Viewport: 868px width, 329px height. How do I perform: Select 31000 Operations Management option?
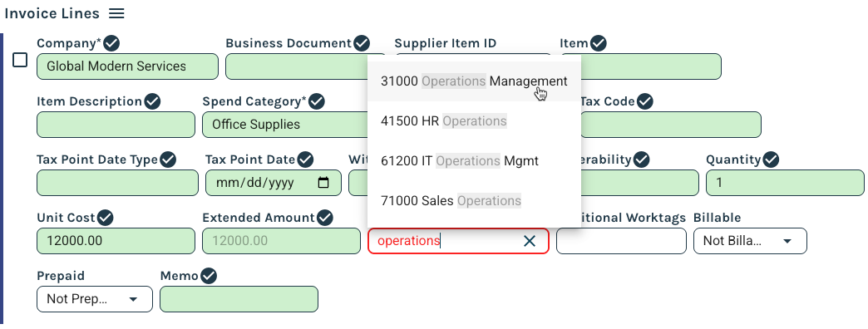(x=475, y=81)
